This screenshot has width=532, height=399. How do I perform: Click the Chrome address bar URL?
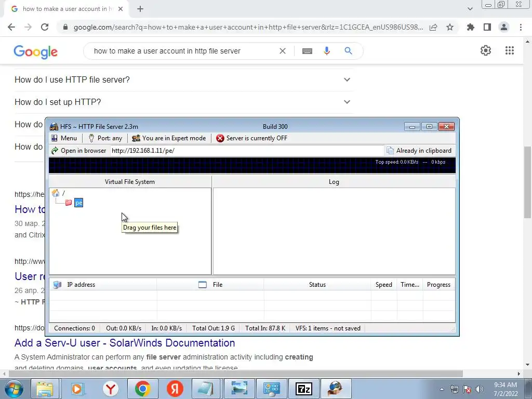coord(248,27)
